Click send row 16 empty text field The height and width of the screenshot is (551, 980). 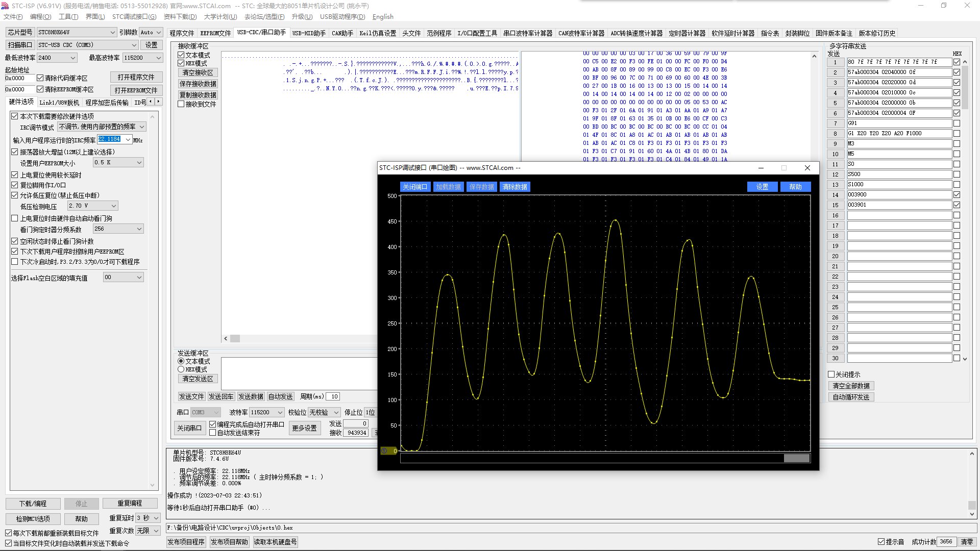(899, 215)
